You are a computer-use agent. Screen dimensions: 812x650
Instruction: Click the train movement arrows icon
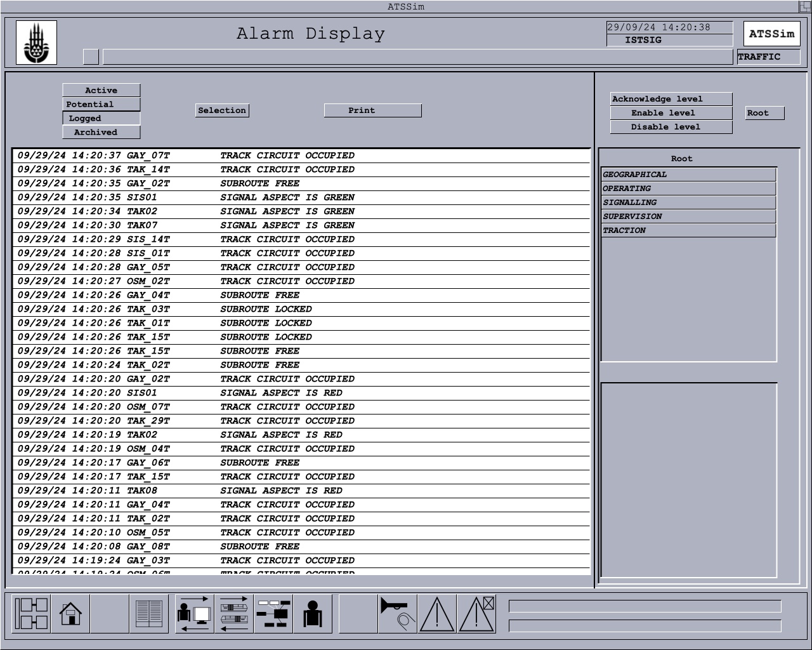click(234, 614)
